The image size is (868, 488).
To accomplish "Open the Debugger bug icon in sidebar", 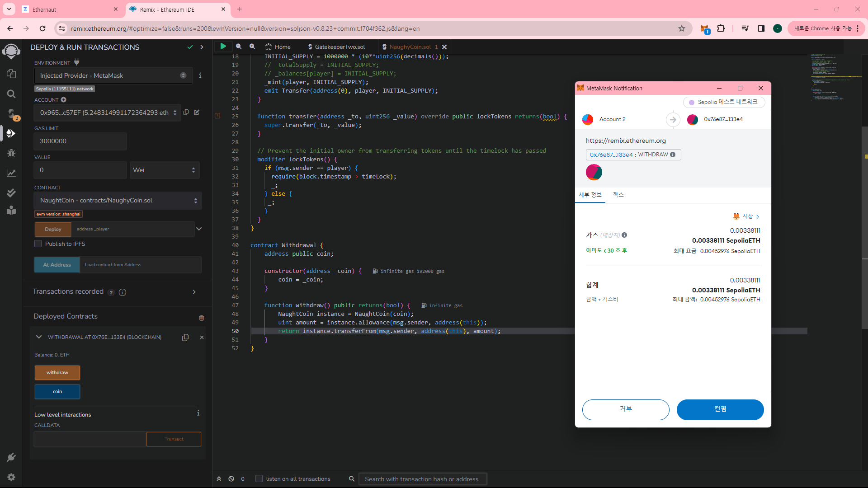I will point(11,153).
